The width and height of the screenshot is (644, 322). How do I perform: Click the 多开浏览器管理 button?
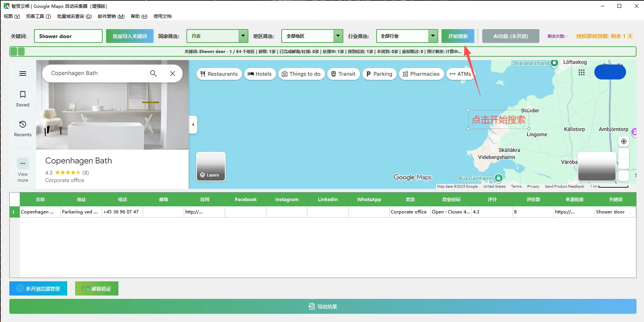38,288
